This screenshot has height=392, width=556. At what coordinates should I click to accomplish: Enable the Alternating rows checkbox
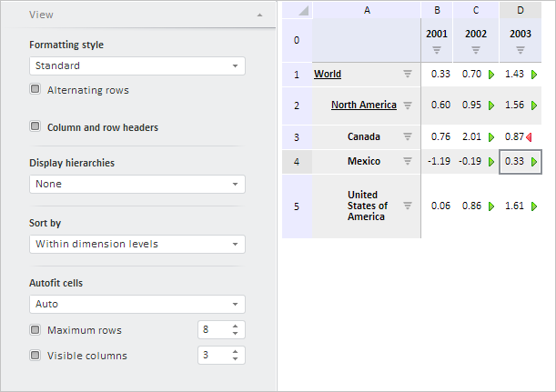(35, 90)
